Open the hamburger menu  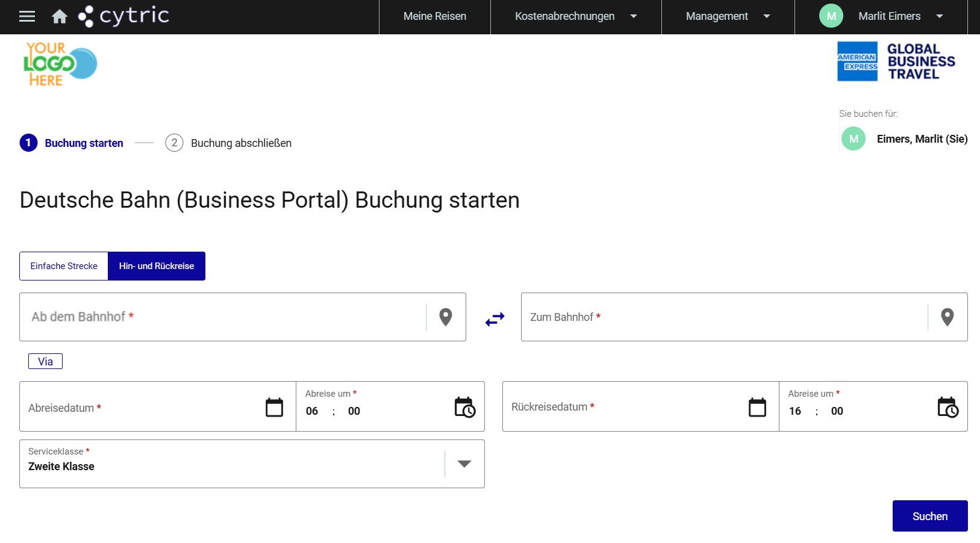pyautogui.click(x=27, y=16)
